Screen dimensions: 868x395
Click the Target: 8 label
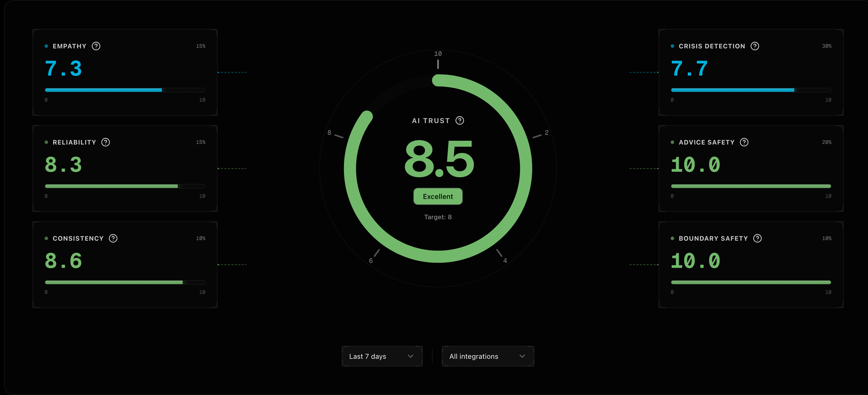tap(438, 217)
